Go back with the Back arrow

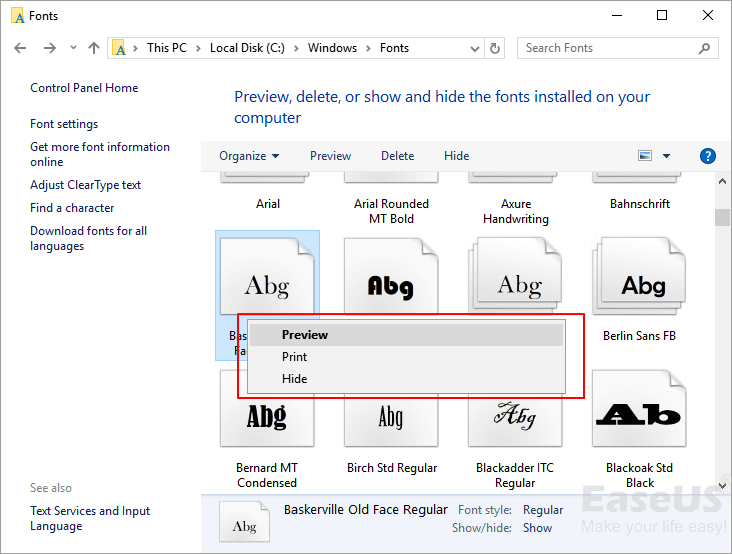tap(21, 48)
